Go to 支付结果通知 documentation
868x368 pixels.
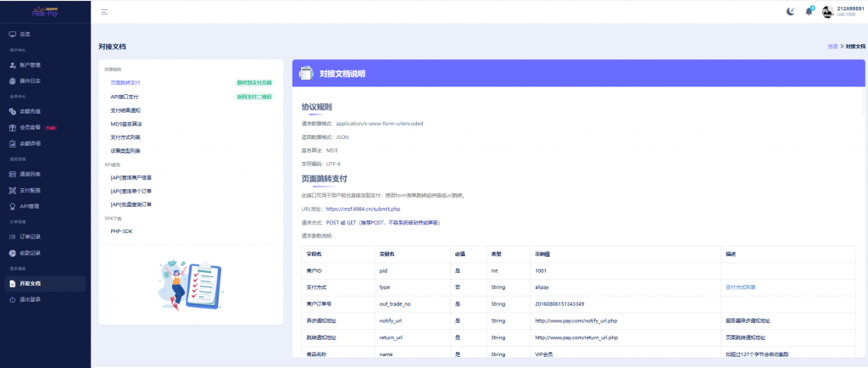point(125,110)
